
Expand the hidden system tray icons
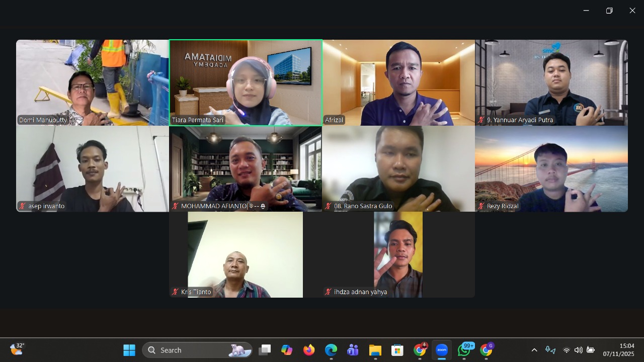(534, 350)
